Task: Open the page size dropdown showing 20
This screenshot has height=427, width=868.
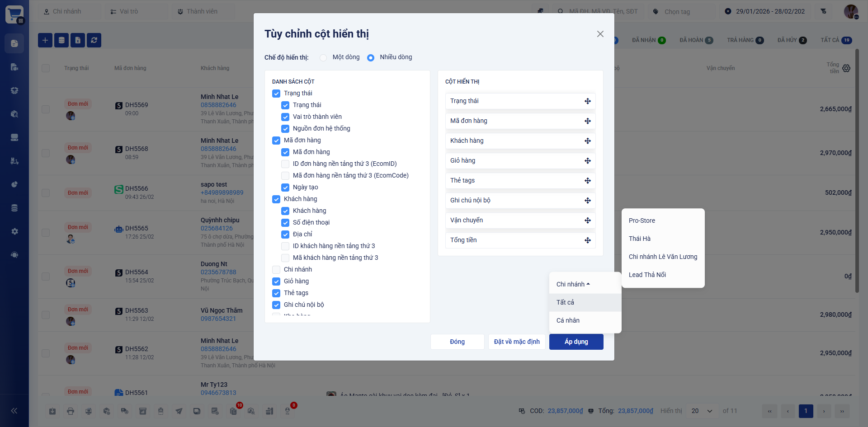Action: pyautogui.click(x=702, y=411)
